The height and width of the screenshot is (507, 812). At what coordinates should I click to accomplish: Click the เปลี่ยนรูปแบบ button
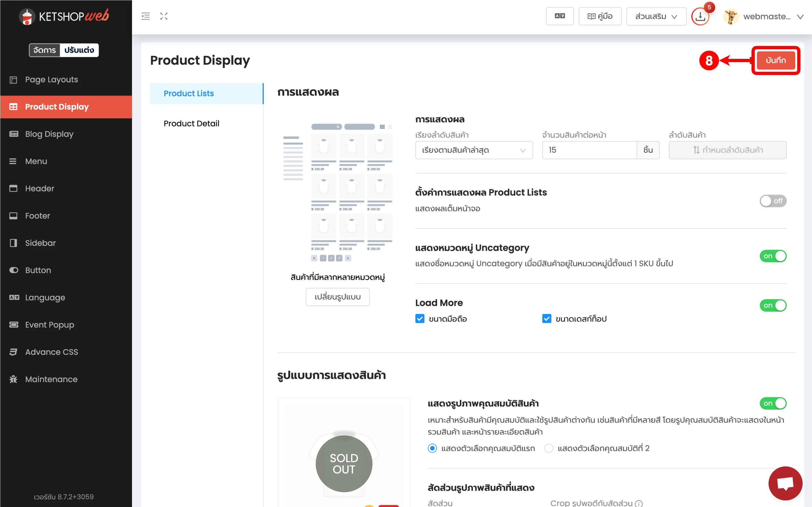click(337, 297)
